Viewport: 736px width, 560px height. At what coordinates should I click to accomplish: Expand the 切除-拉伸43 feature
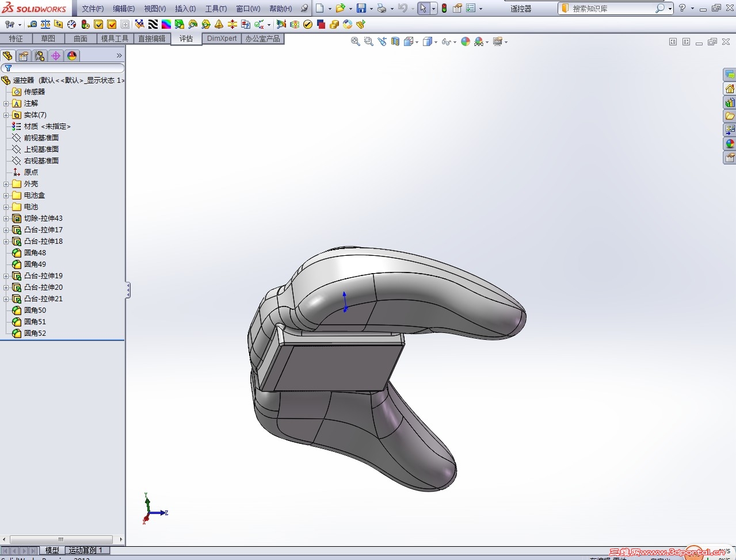coord(6,218)
